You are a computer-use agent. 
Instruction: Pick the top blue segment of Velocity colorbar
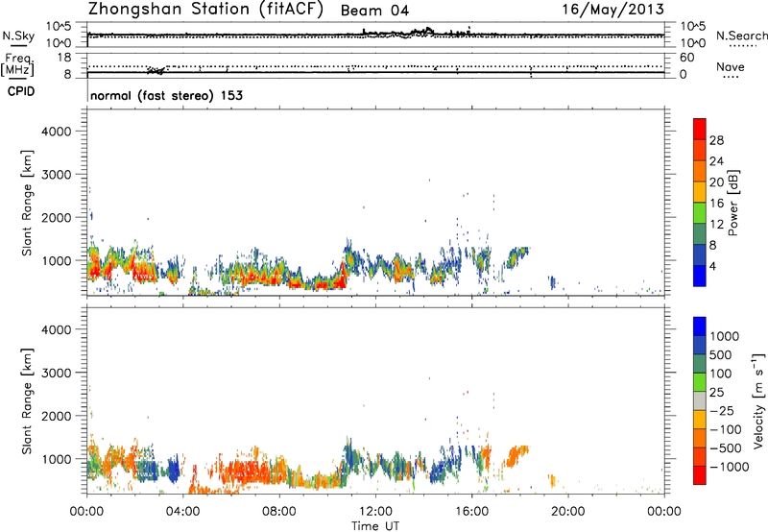tap(700, 326)
